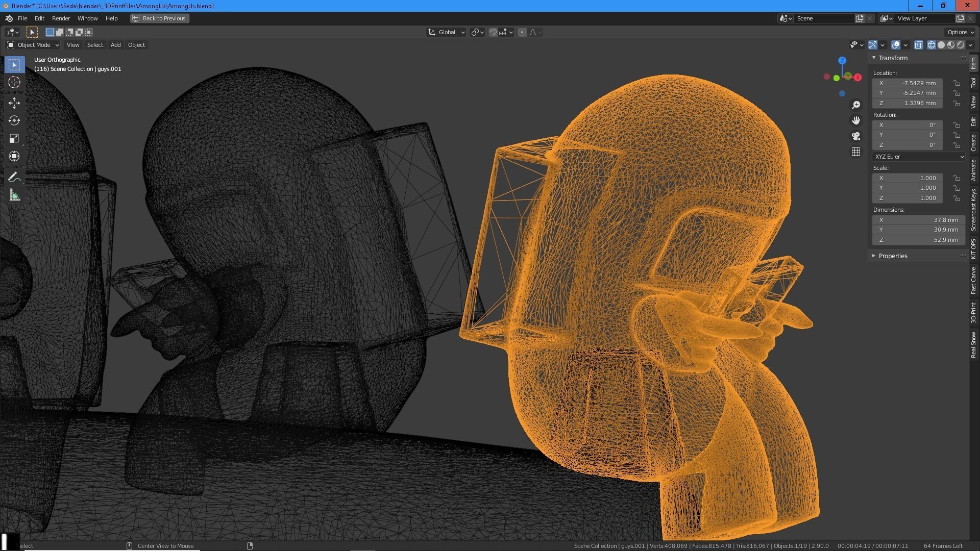Toggle viewport gizmos display
This screenshot has width=980, height=551.
(873, 45)
